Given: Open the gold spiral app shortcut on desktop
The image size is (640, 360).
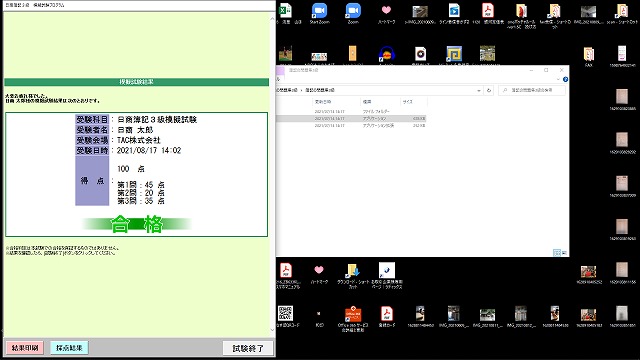Looking at the screenshot, I should (x=454, y=54).
